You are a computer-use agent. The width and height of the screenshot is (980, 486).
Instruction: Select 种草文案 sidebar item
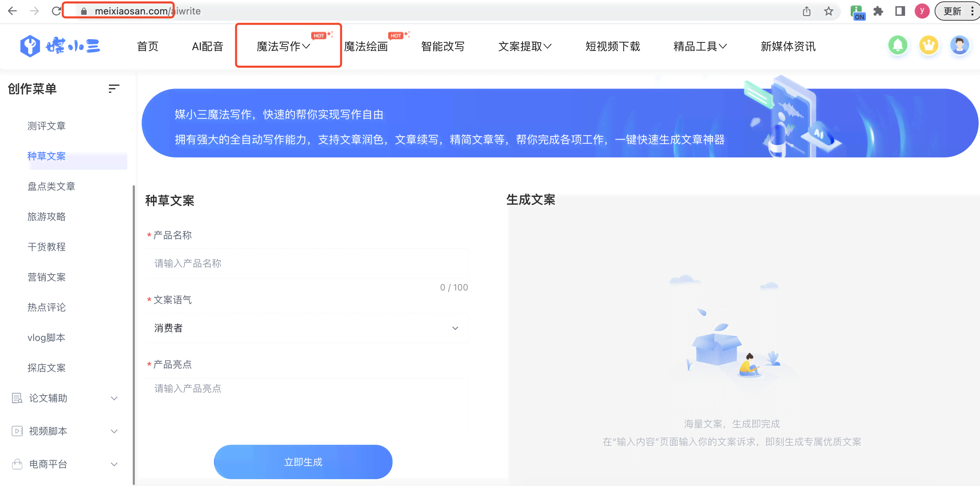pos(46,156)
